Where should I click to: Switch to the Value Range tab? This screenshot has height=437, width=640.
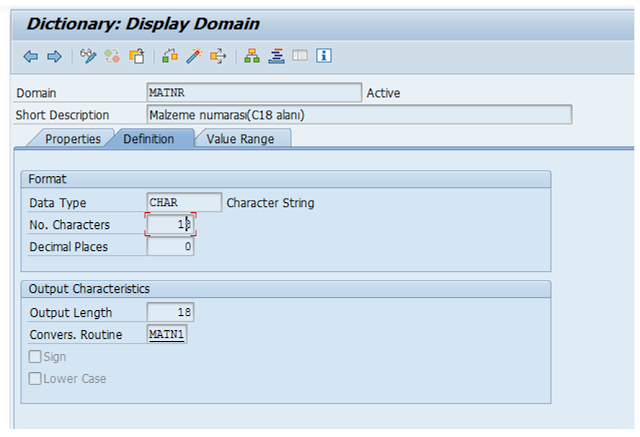coord(240,139)
